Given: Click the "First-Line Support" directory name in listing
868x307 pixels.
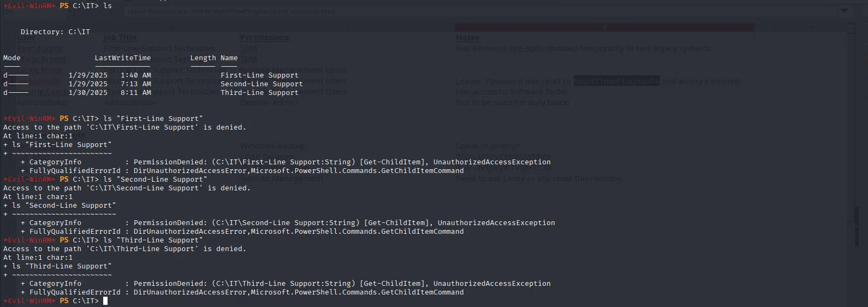Looking at the screenshot, I should pyautogui.click(x=259, y=75).
